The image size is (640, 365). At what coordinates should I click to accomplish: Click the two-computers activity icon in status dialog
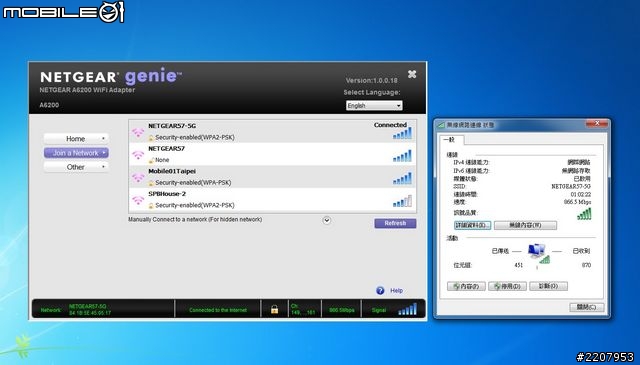coord(538,253)
